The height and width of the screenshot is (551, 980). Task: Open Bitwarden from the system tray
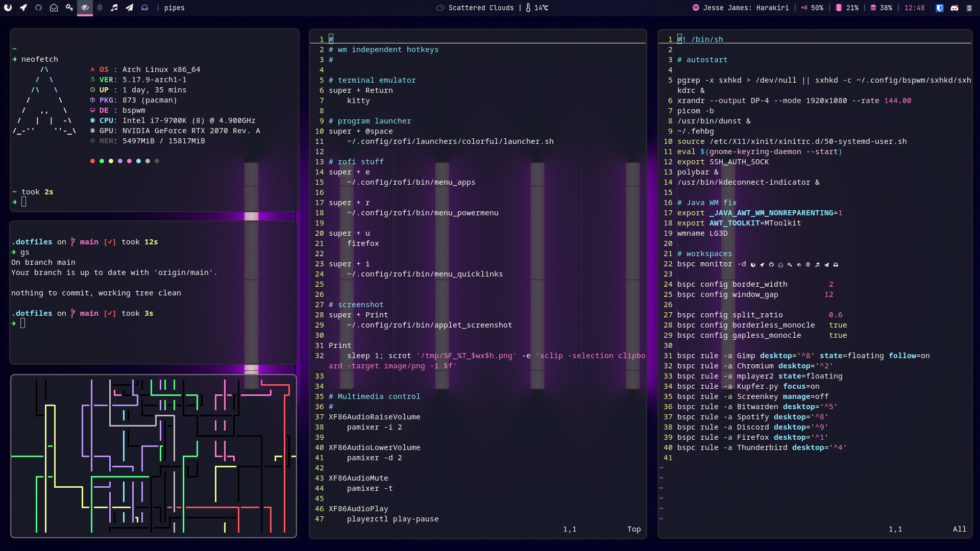point(940,8)
